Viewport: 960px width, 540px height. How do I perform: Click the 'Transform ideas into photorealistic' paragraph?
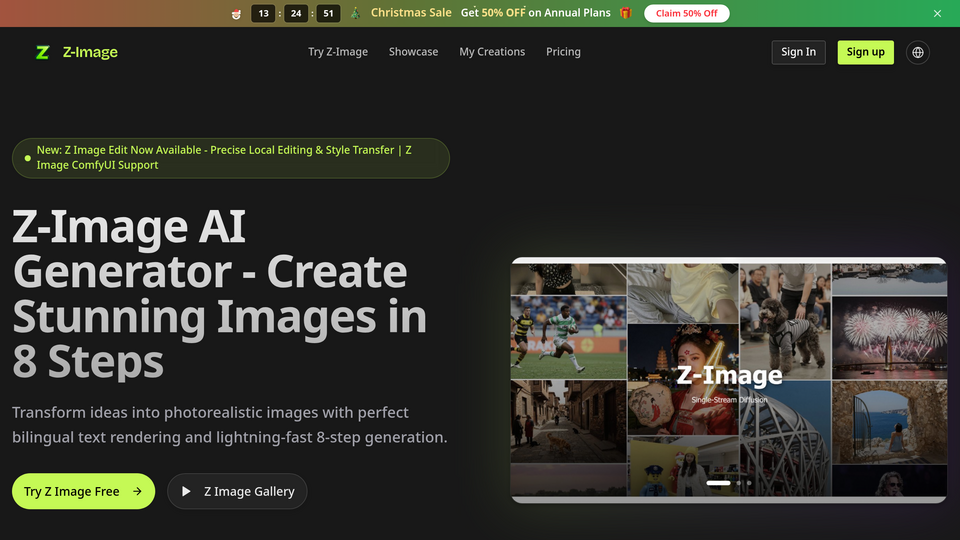coord(230,425)
